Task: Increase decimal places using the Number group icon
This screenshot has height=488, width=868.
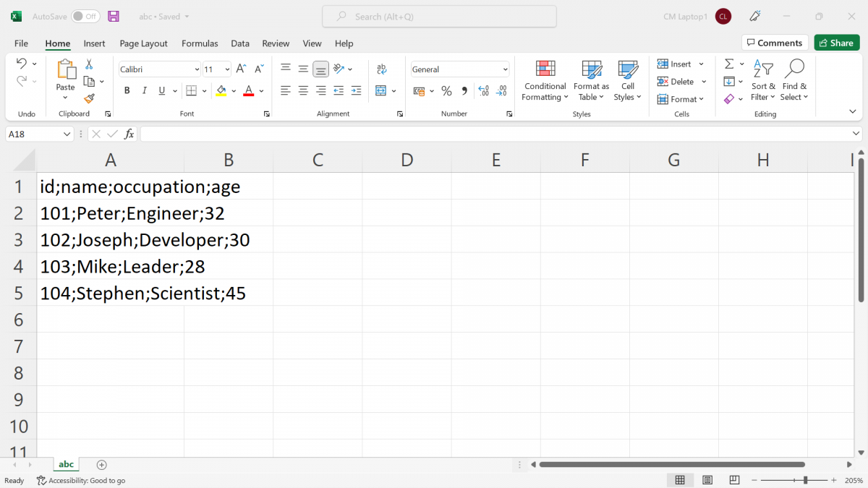Action: point(483,90)
